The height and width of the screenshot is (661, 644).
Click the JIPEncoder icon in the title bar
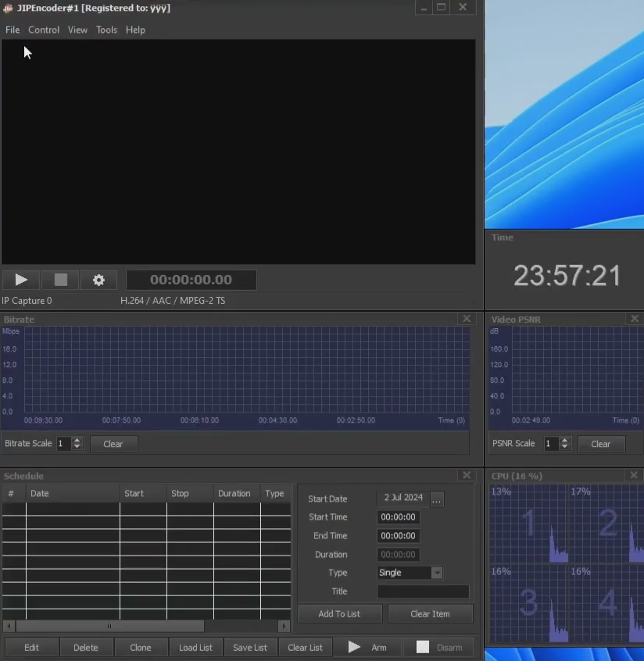pos(8,8)
